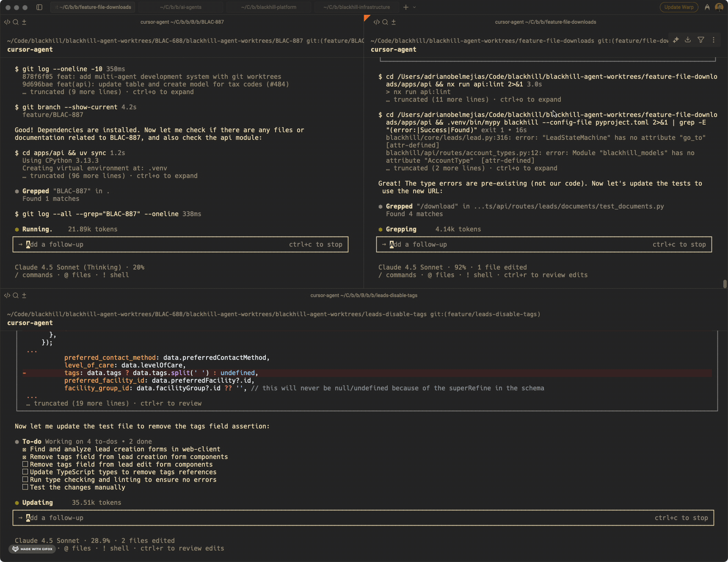The height and width of the screenshot is (562, 728).
Task: Open the dropdown chevron next to new tab
Action: tap(414, 7)
